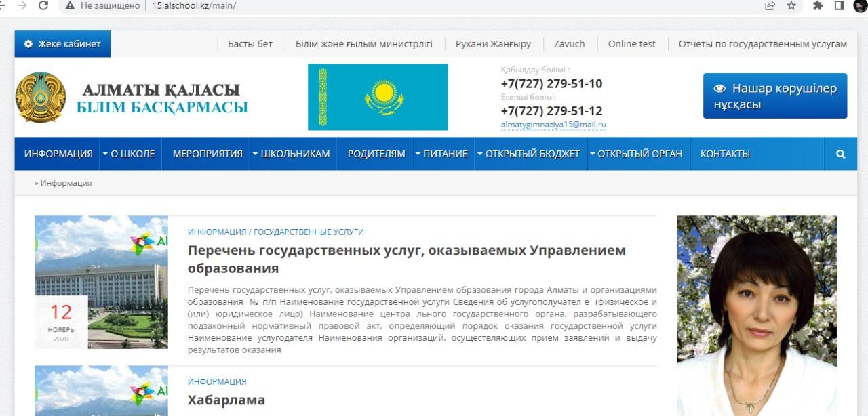Click the browser reload icon

tap(43, 5)
